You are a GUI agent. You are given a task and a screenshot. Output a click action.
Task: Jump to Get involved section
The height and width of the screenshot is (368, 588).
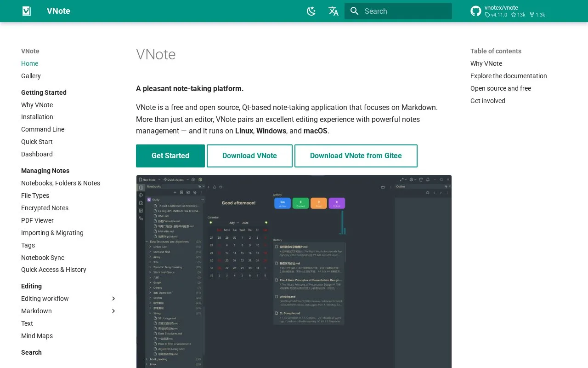click(488, 101)
